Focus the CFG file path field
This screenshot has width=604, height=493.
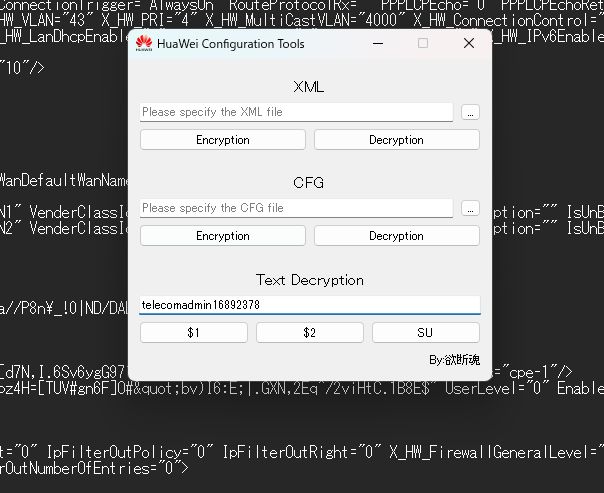pyautogui.click(x=296, y=208)
